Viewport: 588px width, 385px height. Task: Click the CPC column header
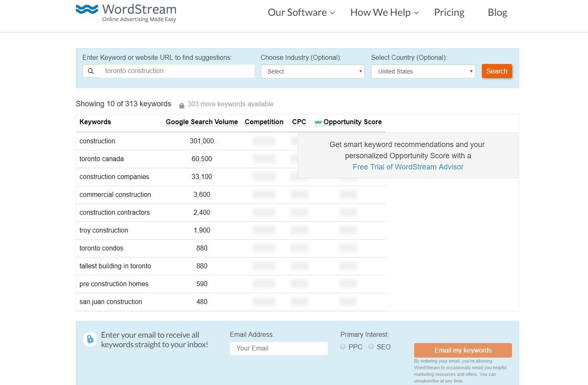tap(299, 122)
